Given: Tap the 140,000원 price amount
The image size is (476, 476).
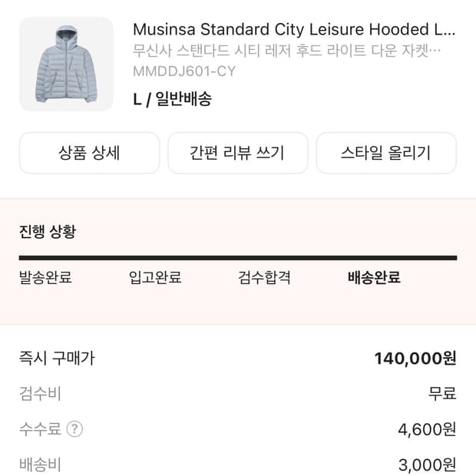Looking at the screenshot, I should (x=415, y=358).
